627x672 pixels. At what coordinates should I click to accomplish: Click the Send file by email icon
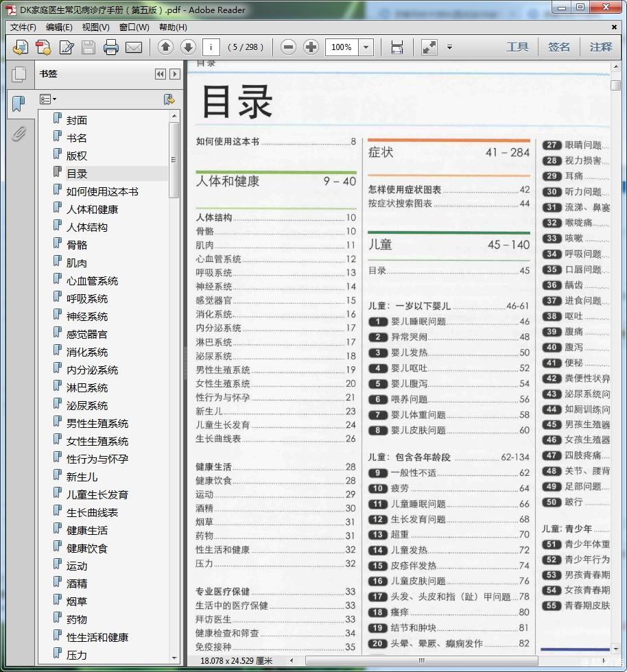[x=133, y=47]
